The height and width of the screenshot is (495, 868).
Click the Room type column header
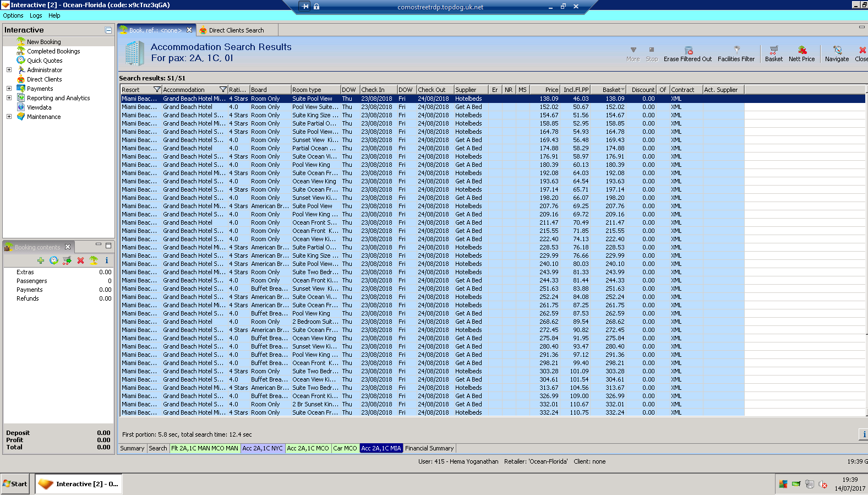[x=316, y=90]
